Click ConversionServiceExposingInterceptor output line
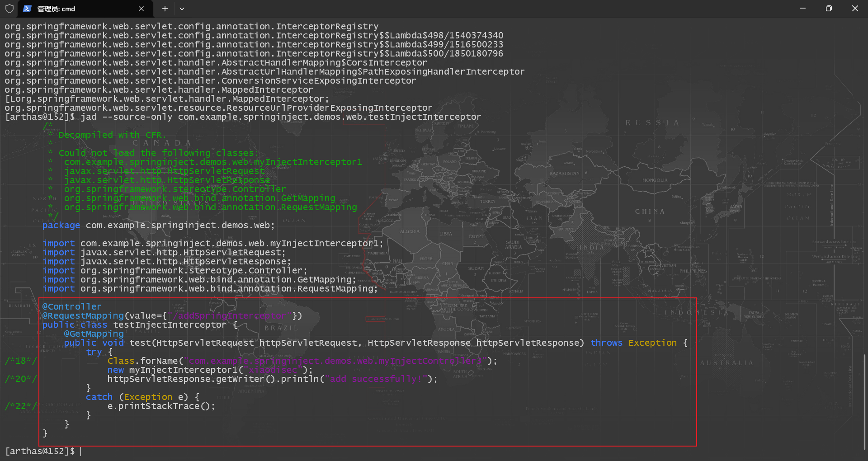Image resolution: width=868 pixels, height=461 pixels. 210,81
